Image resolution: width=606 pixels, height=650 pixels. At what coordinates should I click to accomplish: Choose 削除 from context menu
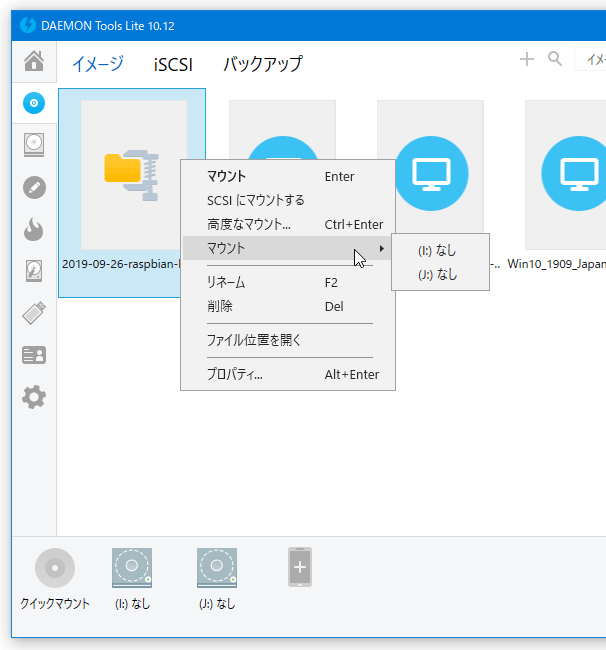[288, 306]
